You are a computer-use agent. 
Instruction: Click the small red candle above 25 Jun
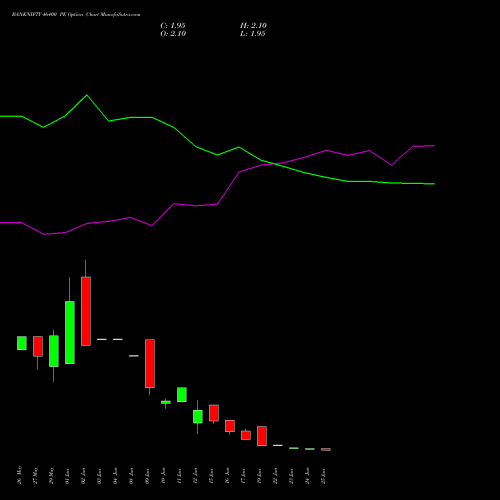[326, 449]
